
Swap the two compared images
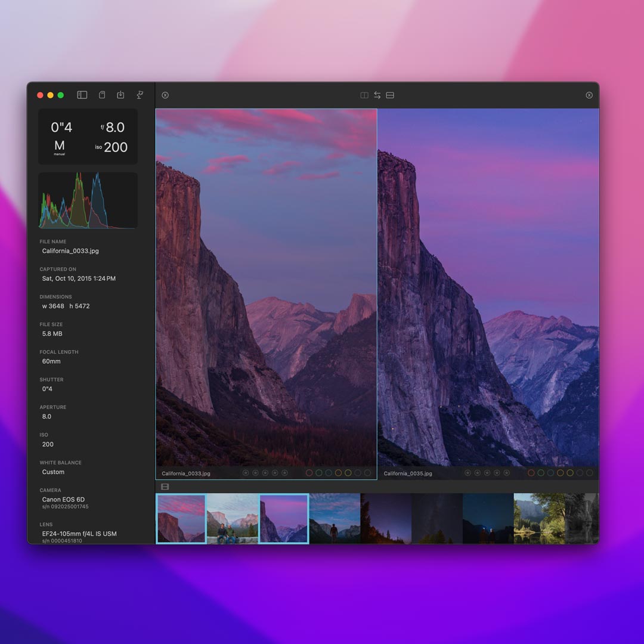click(377, 95)
